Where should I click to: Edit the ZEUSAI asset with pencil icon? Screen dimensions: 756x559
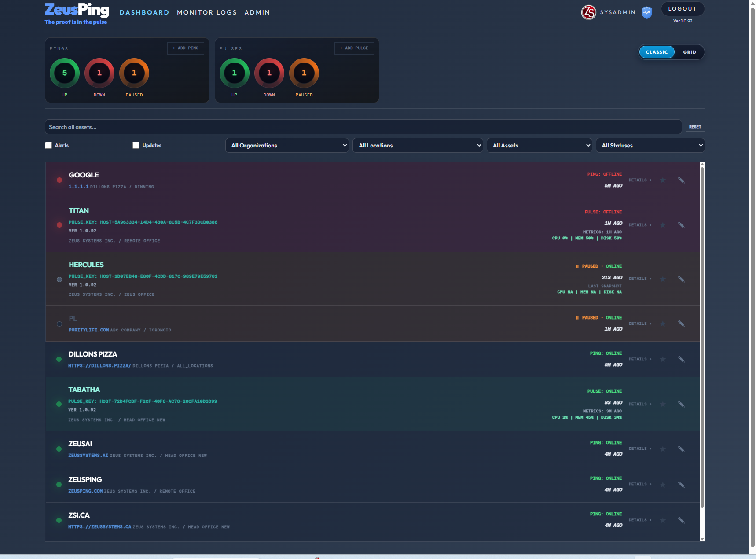click(x=681, y=449)
